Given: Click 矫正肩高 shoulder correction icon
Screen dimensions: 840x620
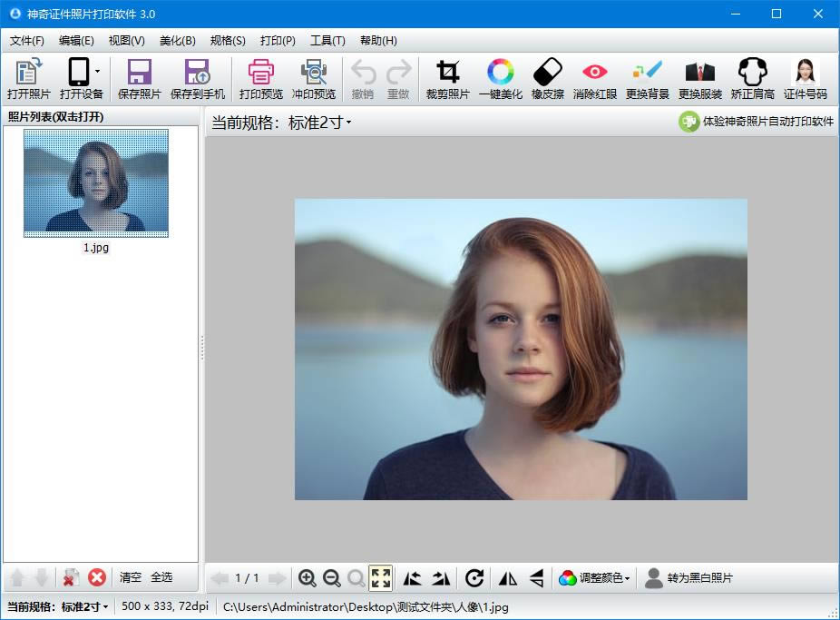Looking at the screenshot, I should coord(753,79).
